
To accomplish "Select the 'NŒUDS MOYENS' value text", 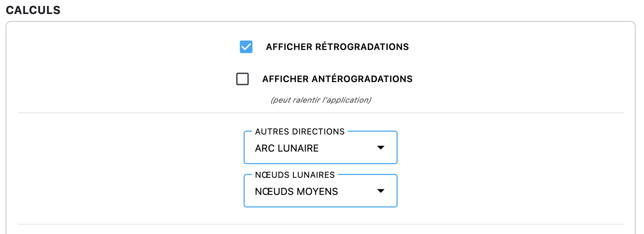I will (296, 192).
